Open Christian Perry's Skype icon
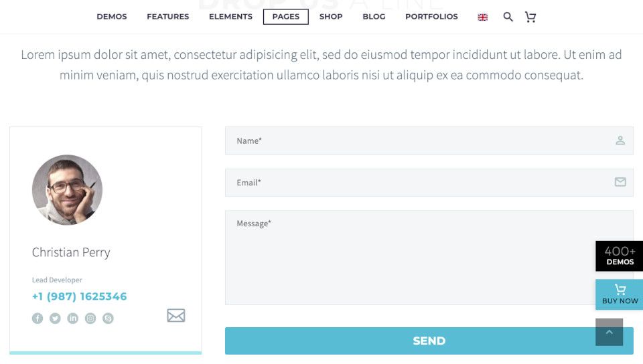Screen dimensions: 643x364 click(108, 318)
